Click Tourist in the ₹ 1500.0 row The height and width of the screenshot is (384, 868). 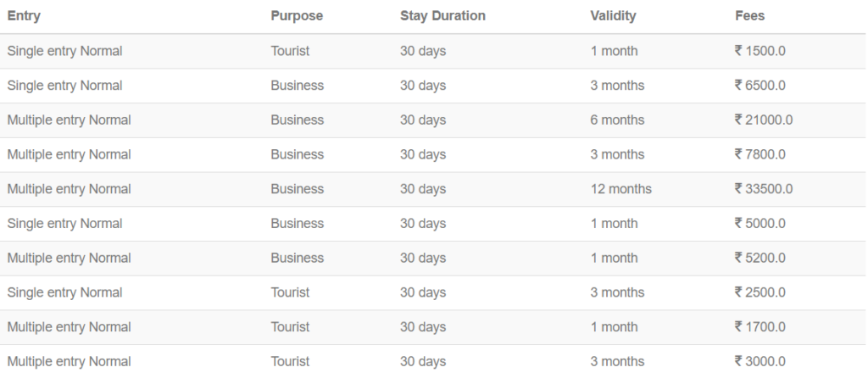coord(290,51)
